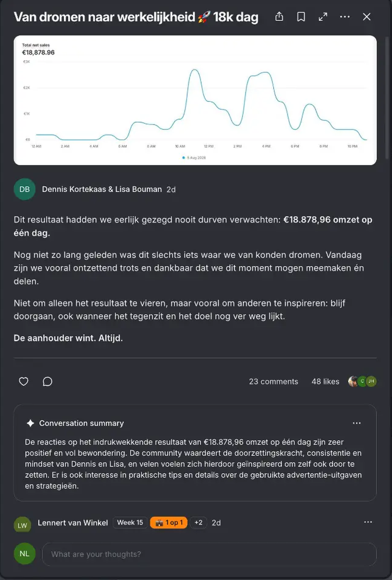Click the share post icon
Screen dimensions: 392x580
279,17
